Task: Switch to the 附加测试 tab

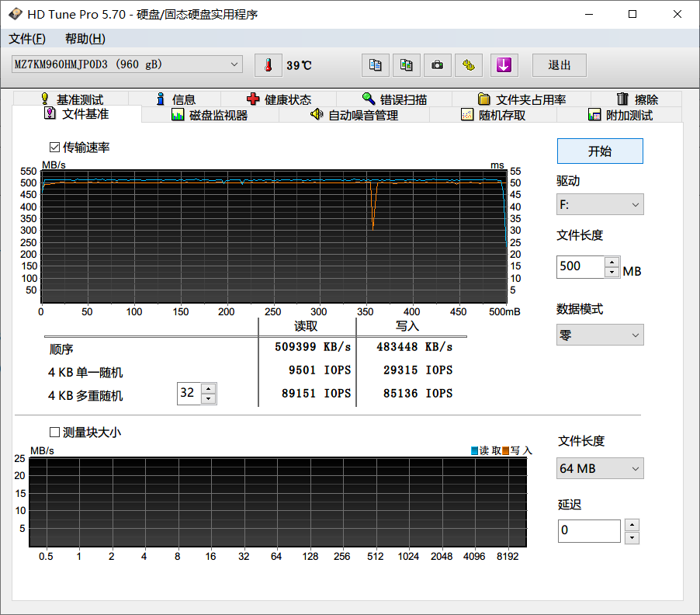Action: [620, 115]
